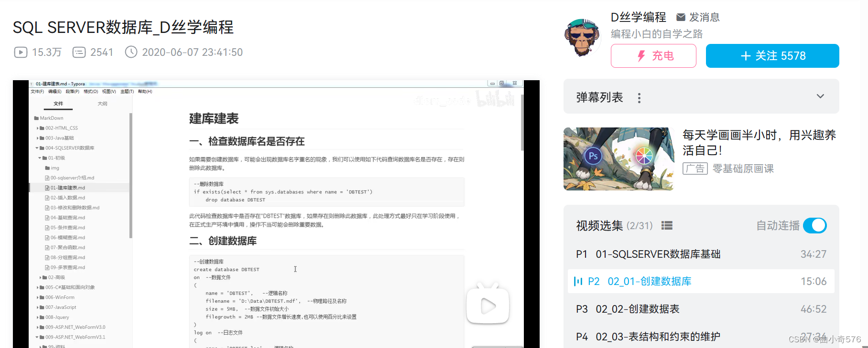The width and height of the screenshot is (868, 348).
Task: Expand the 002-HTML_CSS folder arrow
Action: (38, 128)
